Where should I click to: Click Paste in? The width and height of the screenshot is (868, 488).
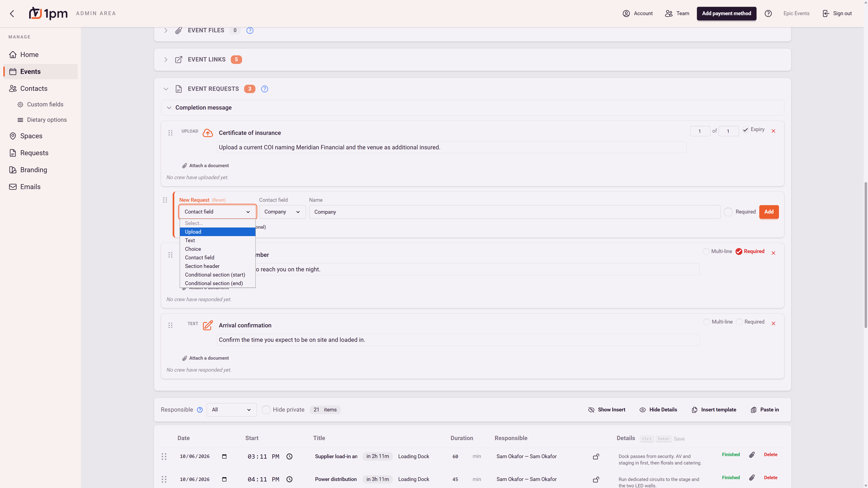765,410
